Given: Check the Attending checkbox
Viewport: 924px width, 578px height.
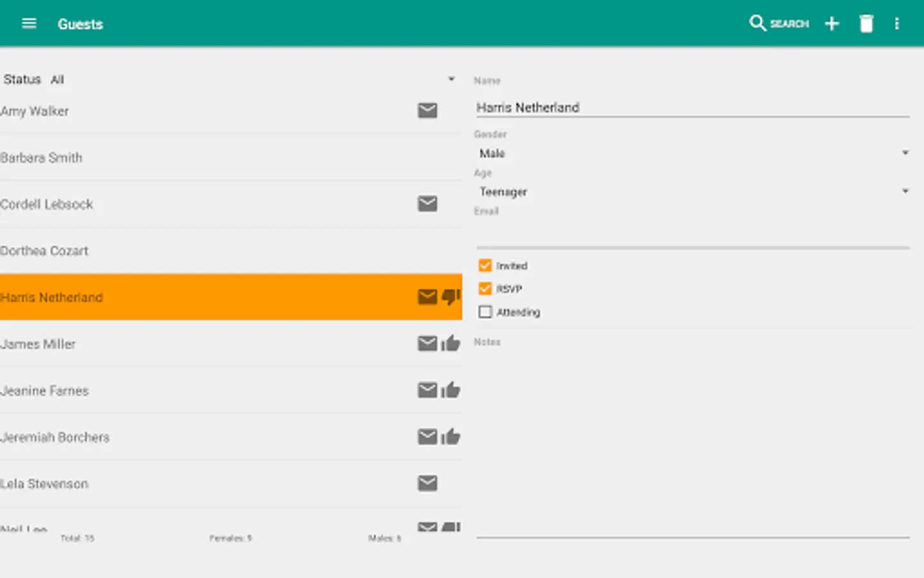Looking at the screenshot, I should (x=485, y=311).
